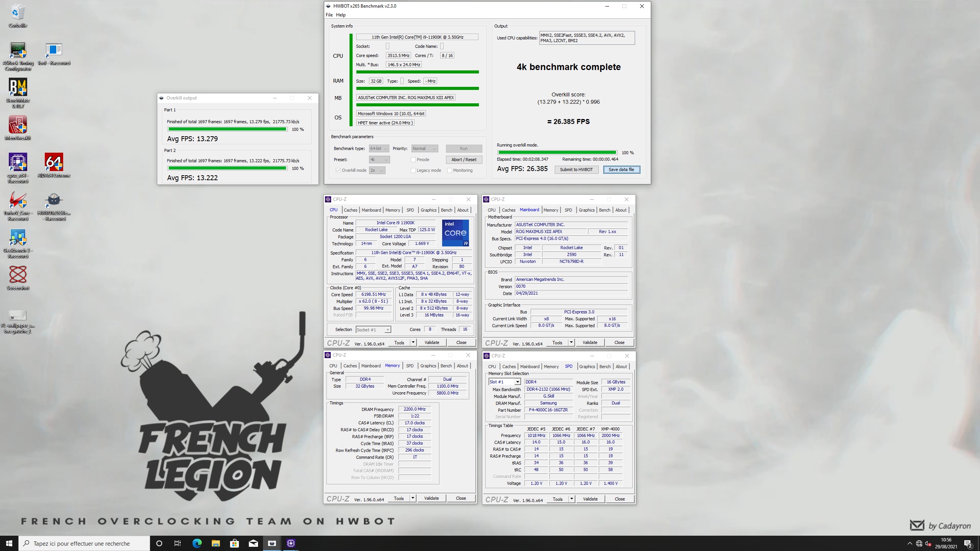Click Validate in CPU-Z CPU window
Screen dimensions: 980x551
pos(432,342)
